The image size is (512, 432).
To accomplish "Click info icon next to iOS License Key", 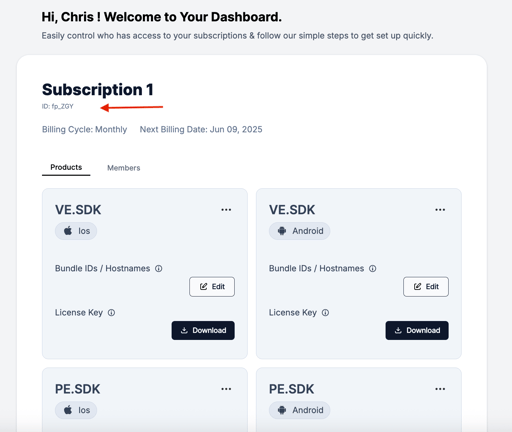I will (112, 313).
